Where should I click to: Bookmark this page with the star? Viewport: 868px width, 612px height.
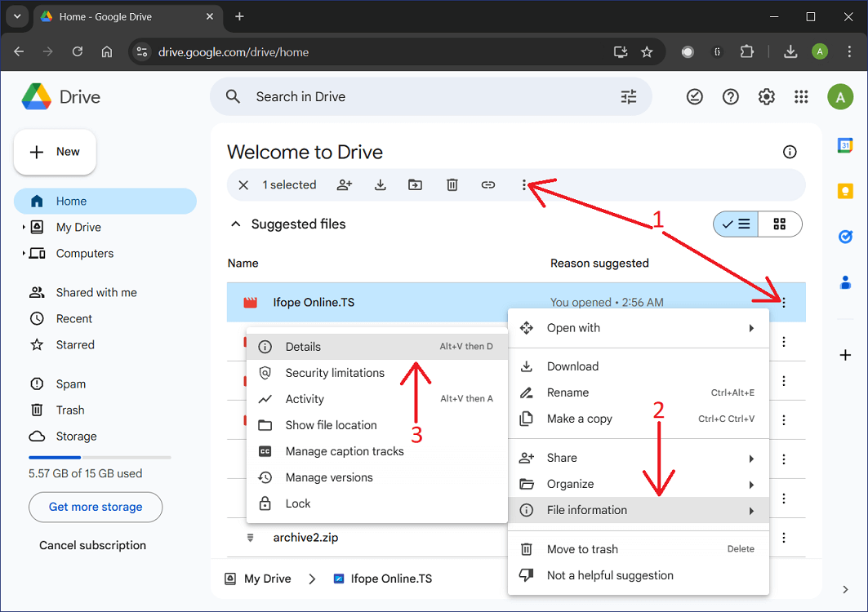click(647, 51)
